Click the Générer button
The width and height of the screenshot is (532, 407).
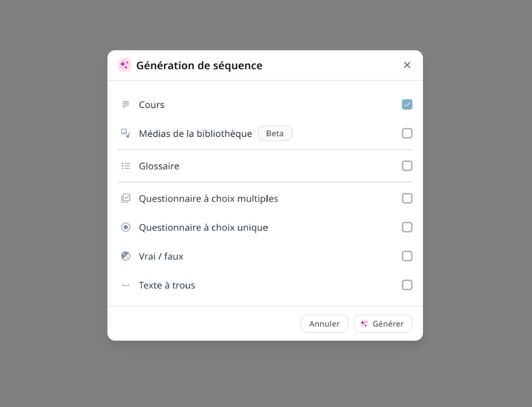(x=382, y=323)
